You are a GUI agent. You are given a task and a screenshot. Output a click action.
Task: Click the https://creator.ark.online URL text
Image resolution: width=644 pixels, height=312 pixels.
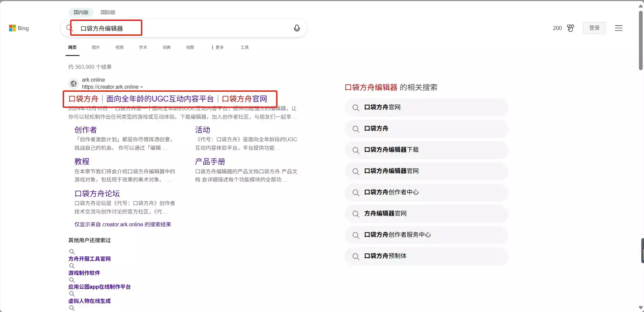click(x=110, y=87)
